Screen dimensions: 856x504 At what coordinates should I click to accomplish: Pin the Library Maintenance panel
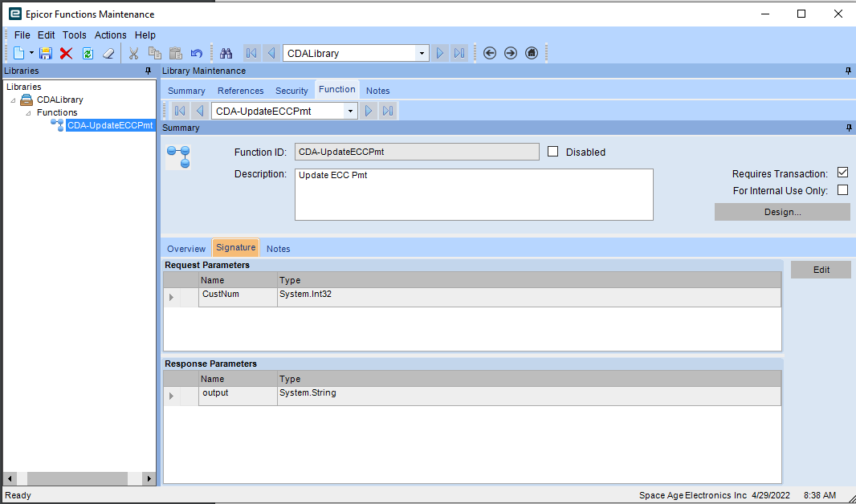[848, 71]
